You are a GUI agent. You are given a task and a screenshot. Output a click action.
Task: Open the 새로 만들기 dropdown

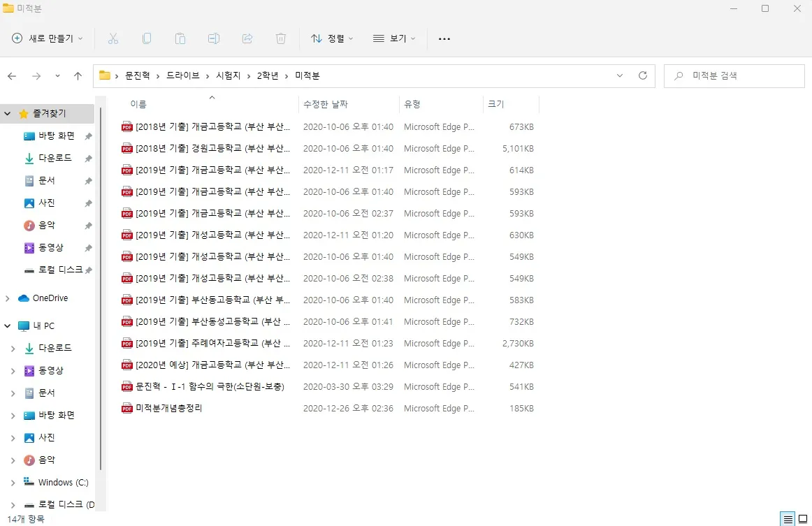click(47, 38)
